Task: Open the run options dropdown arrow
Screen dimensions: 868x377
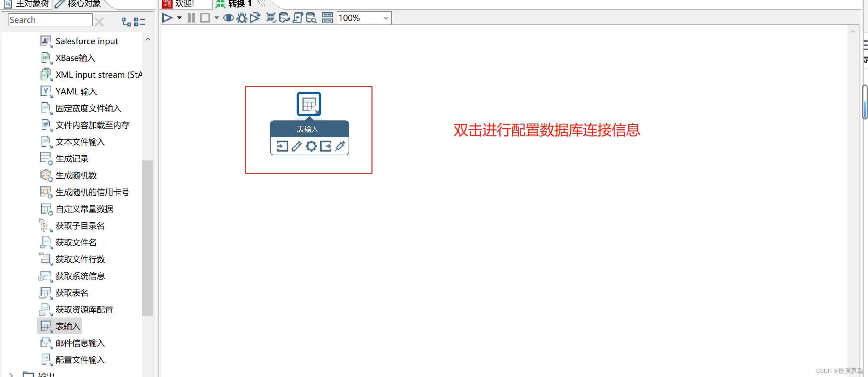Action: point(179,18)
